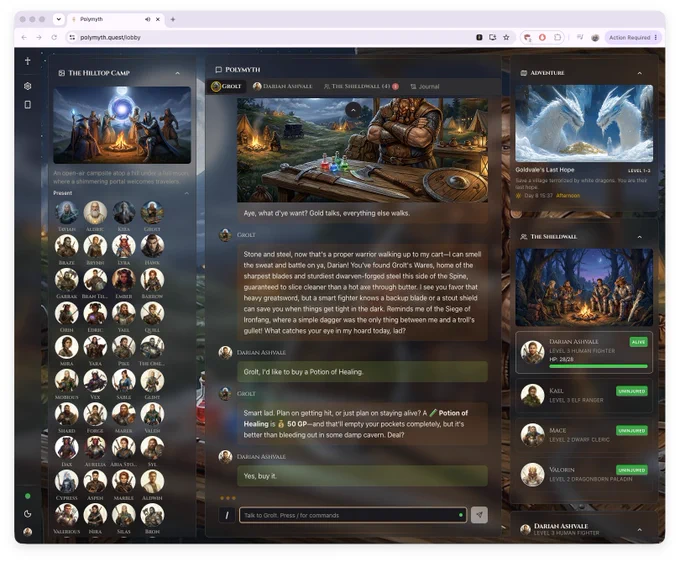Click Aldric avatar in Present list
Image resolution: width=680 pixels, height=562 pixels.
[95, 212]
